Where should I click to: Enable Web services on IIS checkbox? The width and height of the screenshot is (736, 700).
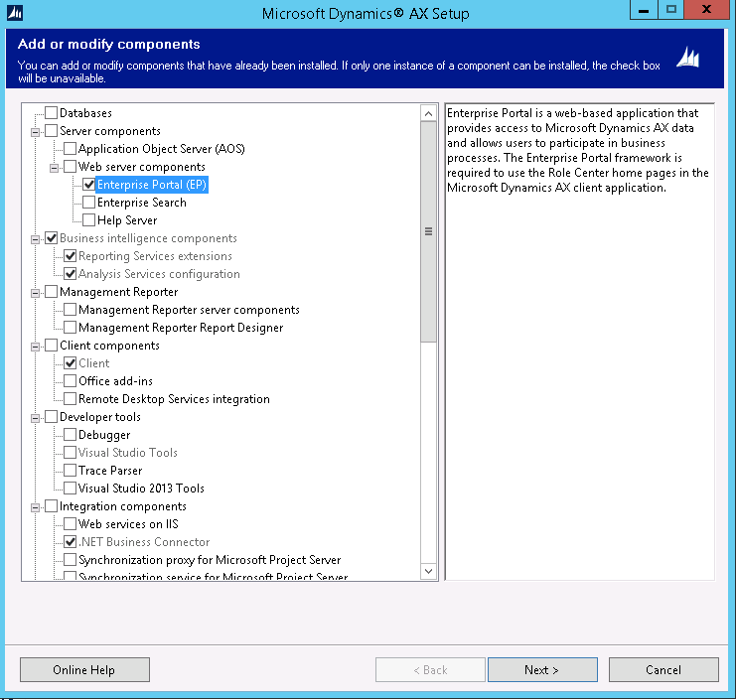point(70,524)
